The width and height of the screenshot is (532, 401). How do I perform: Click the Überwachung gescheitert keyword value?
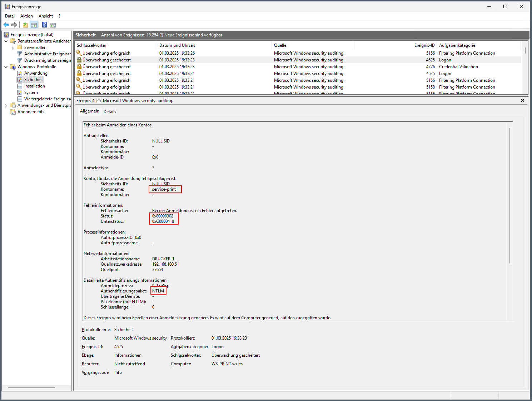click(x=235, y=355)
